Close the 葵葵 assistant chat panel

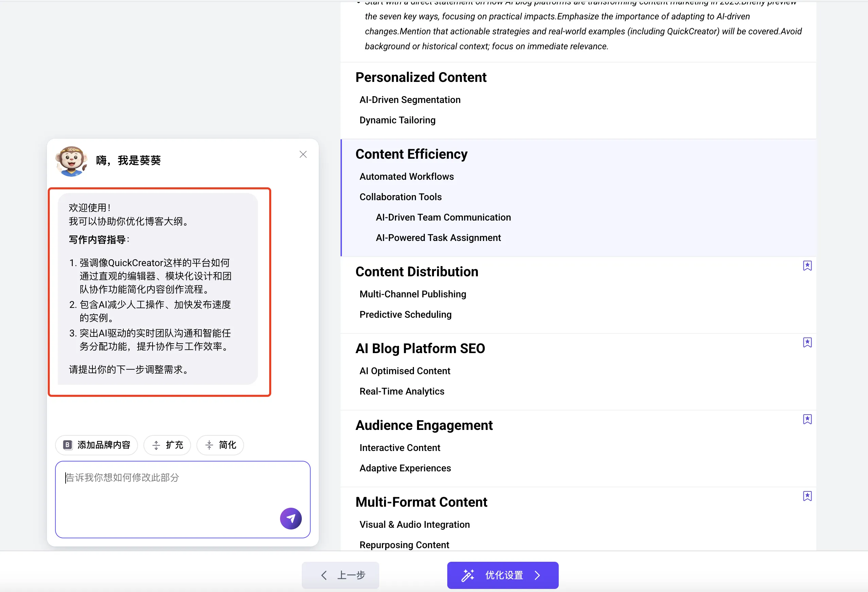[x=303, y=154]
